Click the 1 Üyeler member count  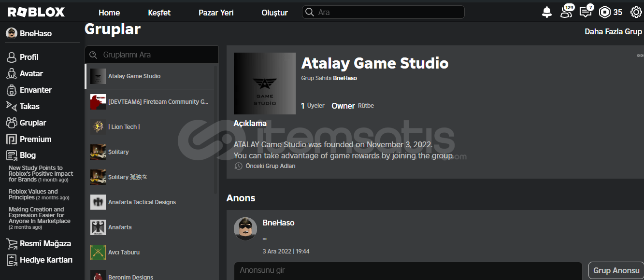click(x=313, y=106)
